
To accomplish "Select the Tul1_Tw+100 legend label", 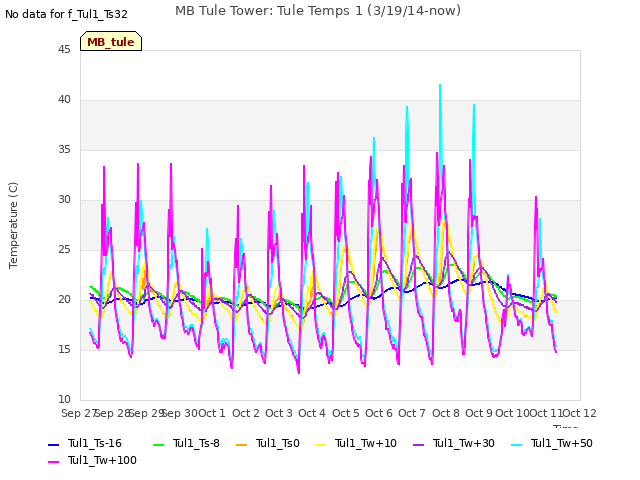I will (102, 460).
